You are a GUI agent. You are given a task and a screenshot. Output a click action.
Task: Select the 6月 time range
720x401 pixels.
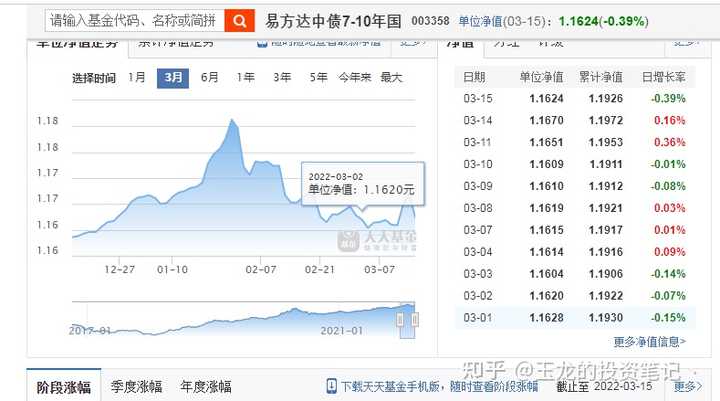click(x=209, y=77)
